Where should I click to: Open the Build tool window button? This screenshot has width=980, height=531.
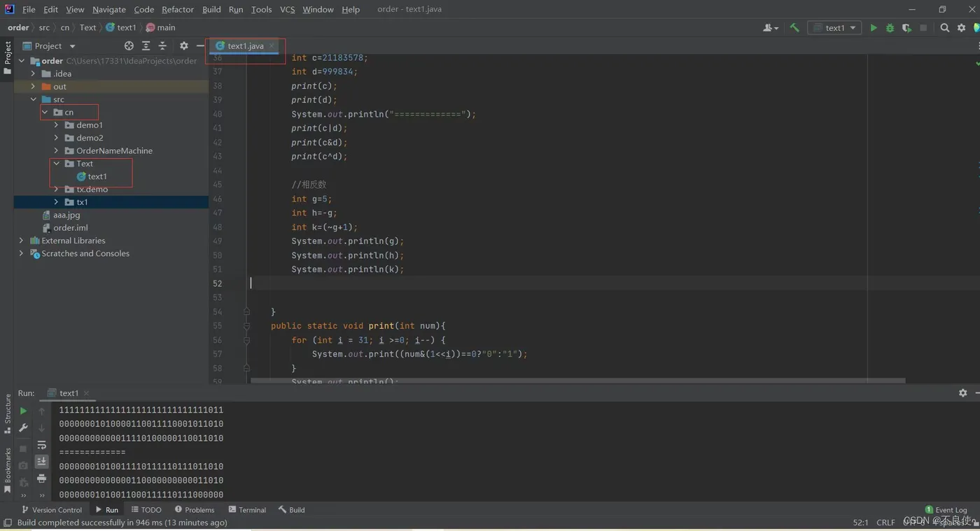pos(291,510)
